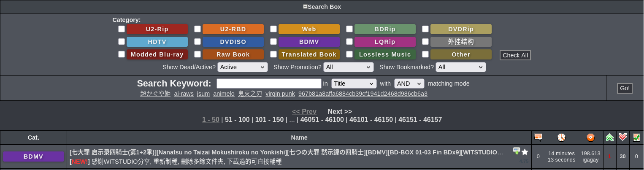Image resolution: width=644 pixels, height=170 pixels.
Task: Open the blue DVDISO category label
Action: tap(233, 42)
